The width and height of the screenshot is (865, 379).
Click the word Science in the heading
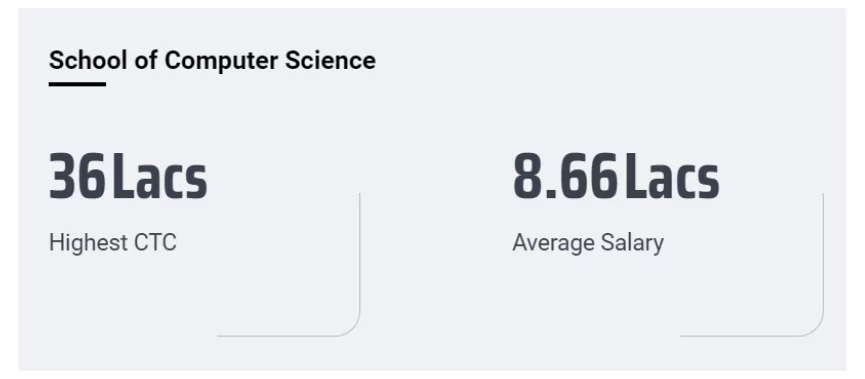point(330,60)
